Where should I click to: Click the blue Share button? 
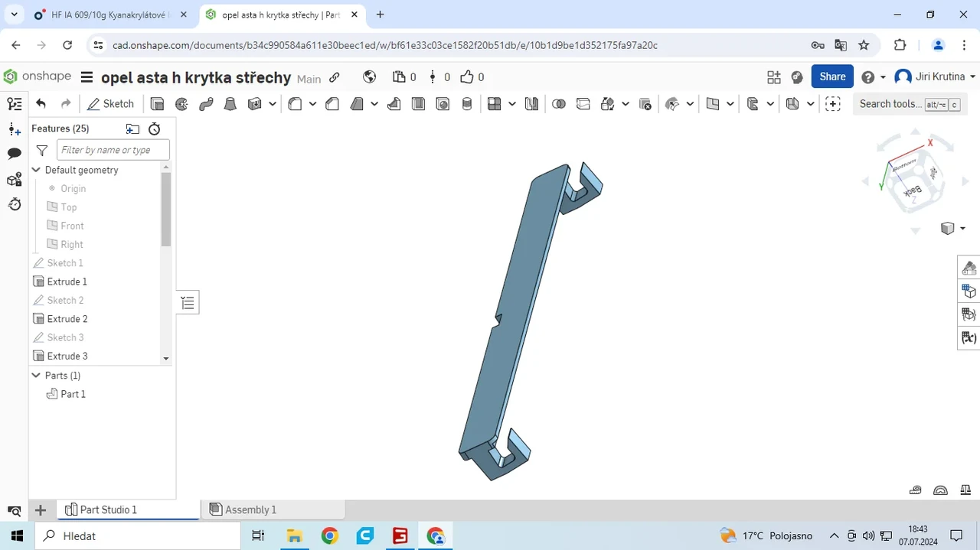(x=832, y=76)
